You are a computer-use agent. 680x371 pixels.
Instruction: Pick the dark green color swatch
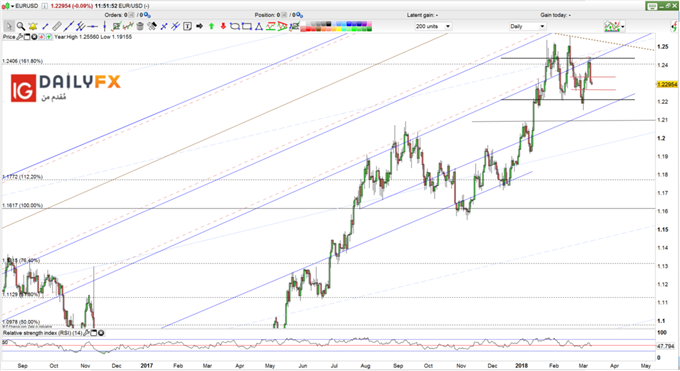pyautogui.click(x=369, y=29)
